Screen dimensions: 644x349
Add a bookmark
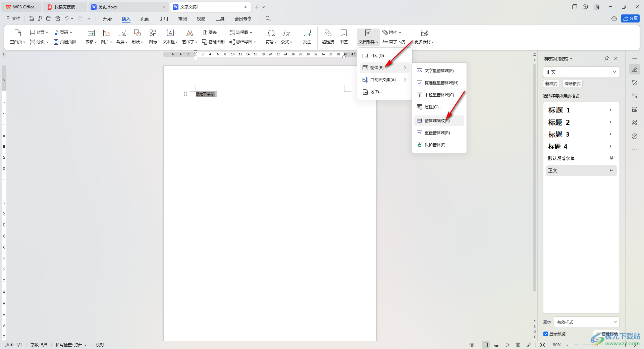[x=344, y=37]
